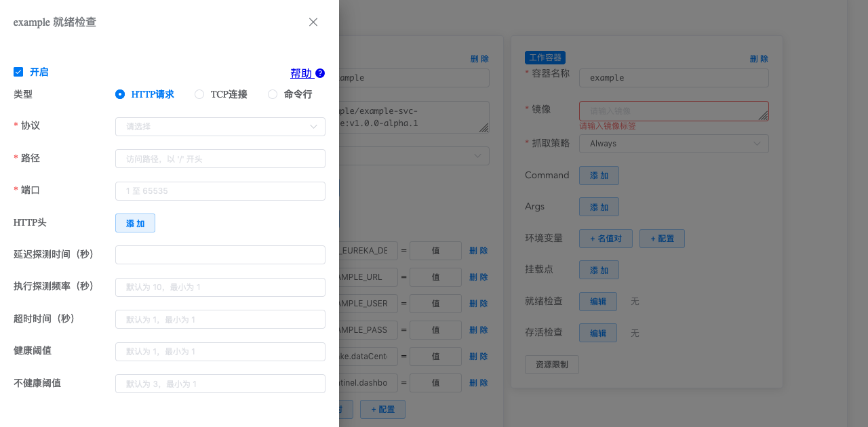Open the dropdown arrow in left card
This screenshot has width=868, height=427.
pos(477,156)
